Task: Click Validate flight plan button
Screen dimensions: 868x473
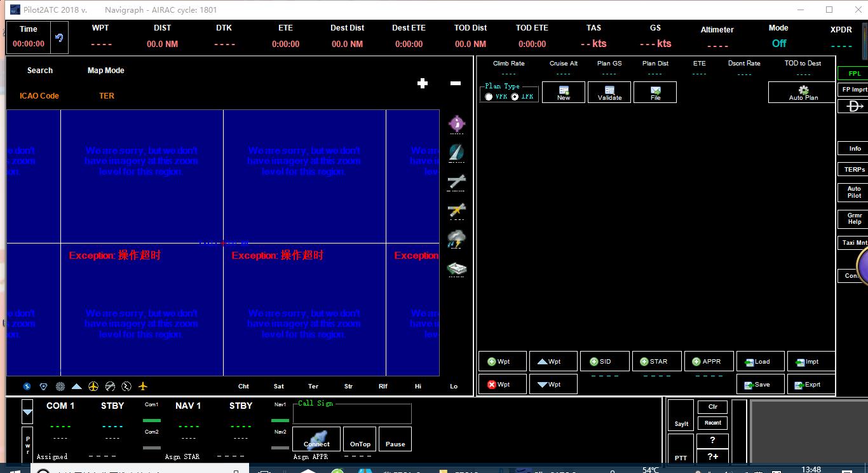Action: pyautogui.click(x=609, y=92)
